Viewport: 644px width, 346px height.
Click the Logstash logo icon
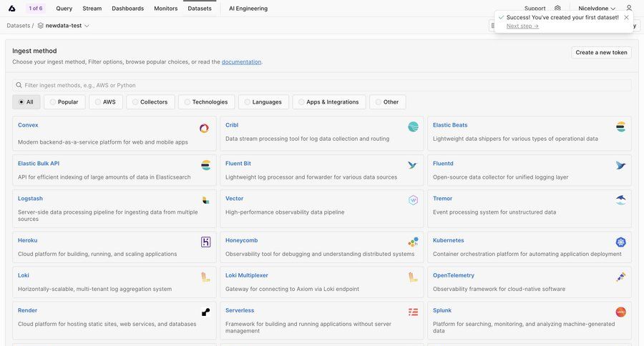tap(206, 200)
